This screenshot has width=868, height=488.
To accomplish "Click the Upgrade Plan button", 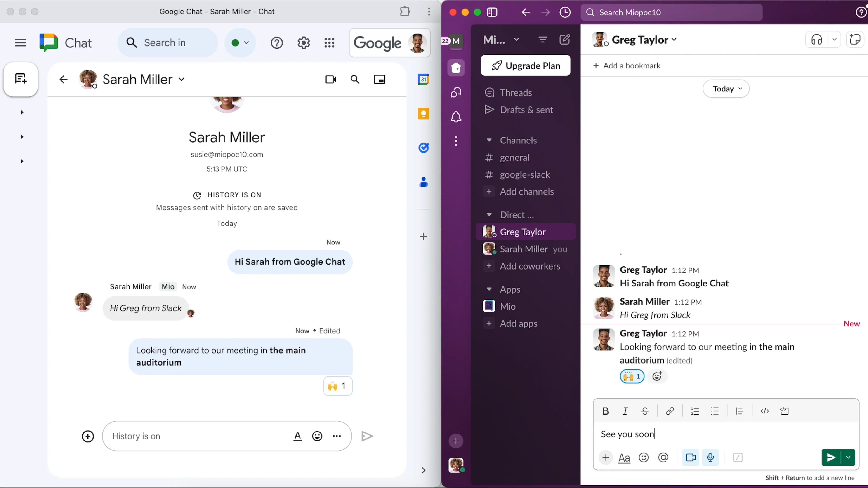I will tap(525, 66).
